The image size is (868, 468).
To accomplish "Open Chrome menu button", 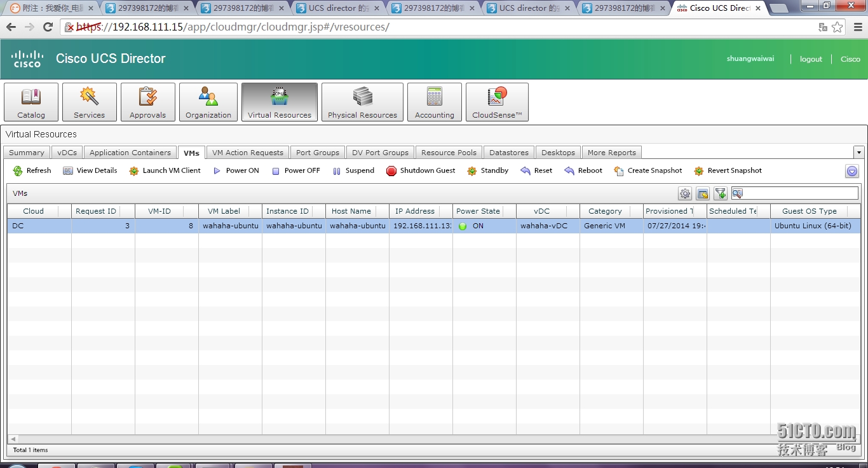I will [857, 27].
